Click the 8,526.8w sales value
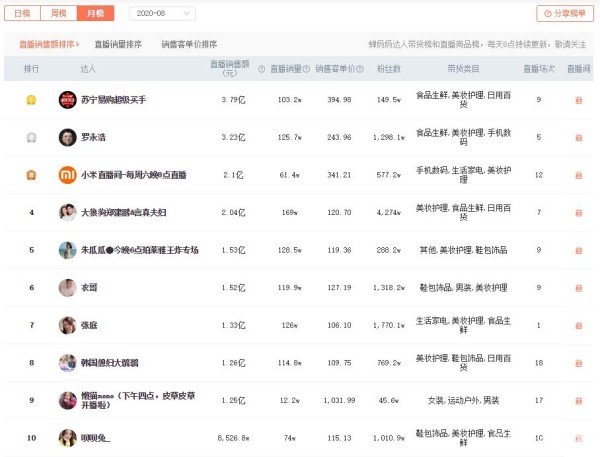 click(233, 438)
